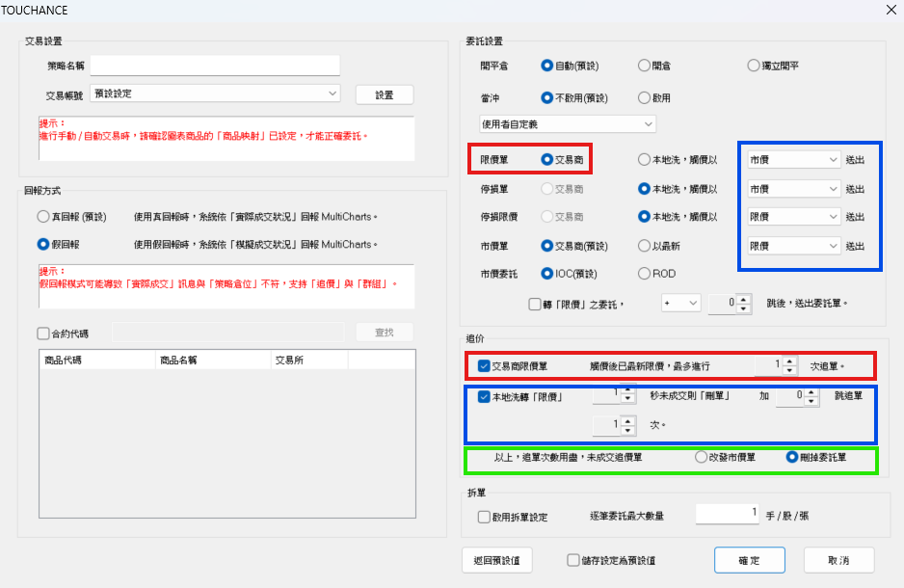Select the 獨立開平 radio option
Image resolution: width=904 pixels, height=588 pixels.
(x=754, y=66)
